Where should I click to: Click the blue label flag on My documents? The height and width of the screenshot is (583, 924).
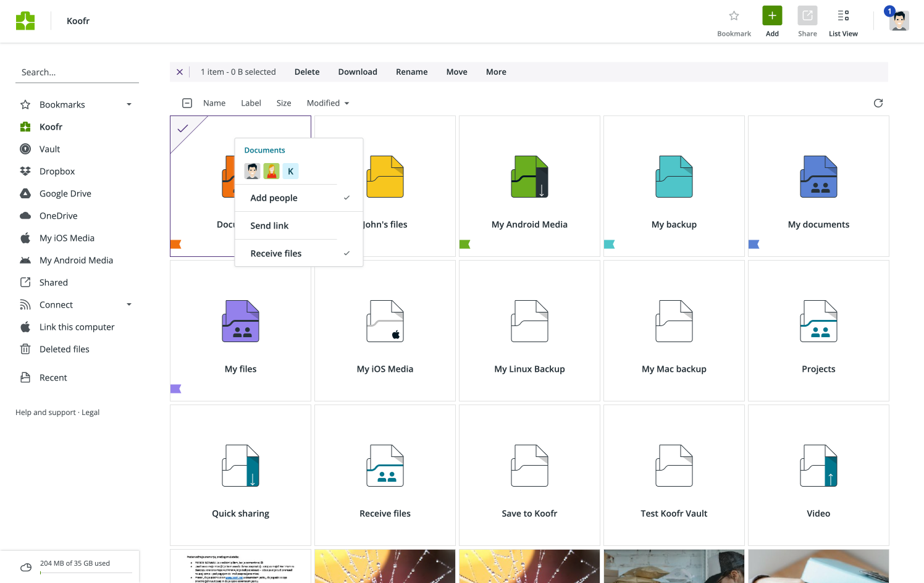(754, 244)
